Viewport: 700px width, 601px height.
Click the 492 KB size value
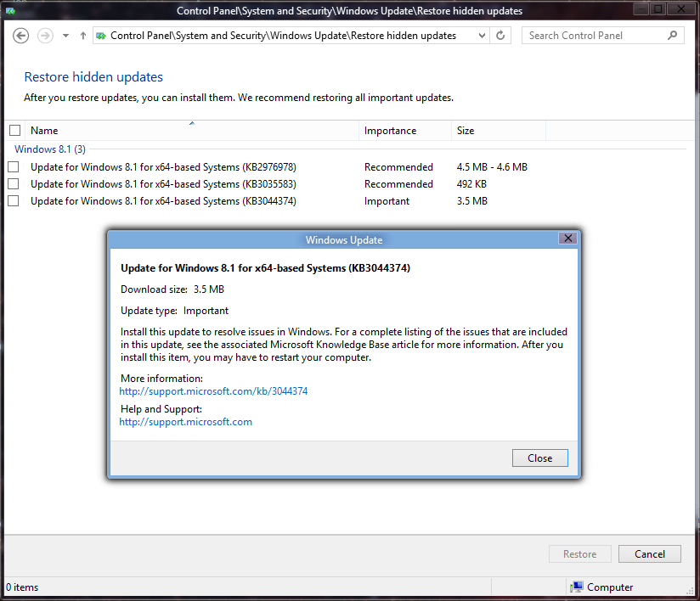click(x=471, y=184)
